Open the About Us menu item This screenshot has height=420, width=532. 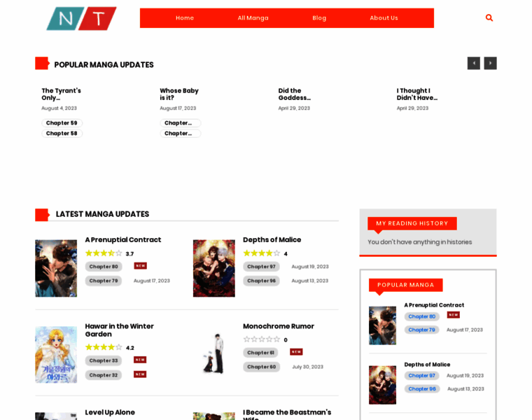coord(384,18)
